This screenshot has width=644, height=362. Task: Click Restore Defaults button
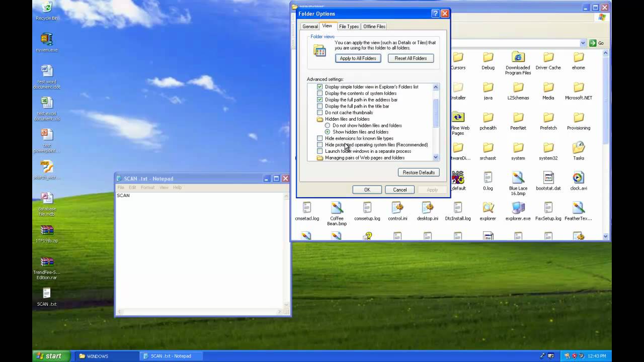[419, 172]
